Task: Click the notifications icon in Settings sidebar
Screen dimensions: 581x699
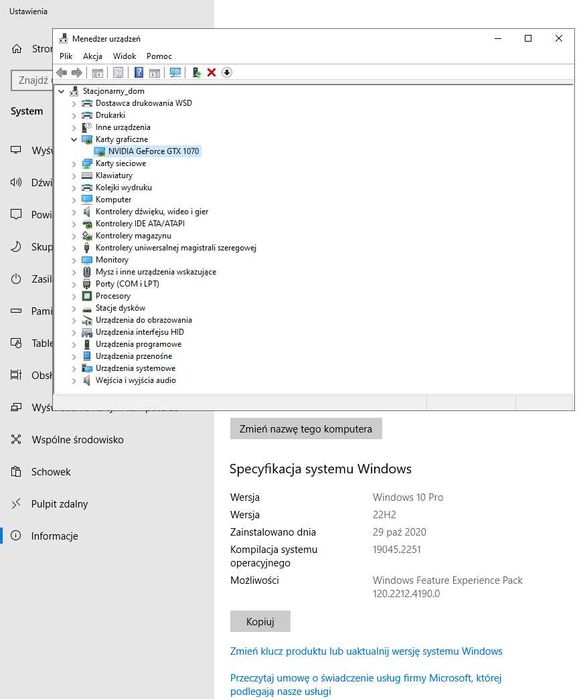Action: (16, 214)
